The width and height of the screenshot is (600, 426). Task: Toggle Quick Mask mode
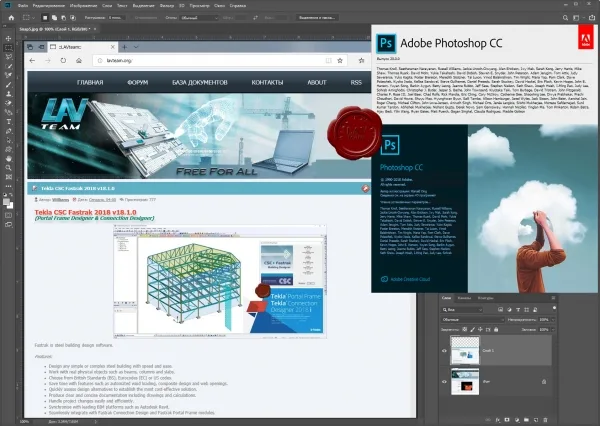[8, 215]
